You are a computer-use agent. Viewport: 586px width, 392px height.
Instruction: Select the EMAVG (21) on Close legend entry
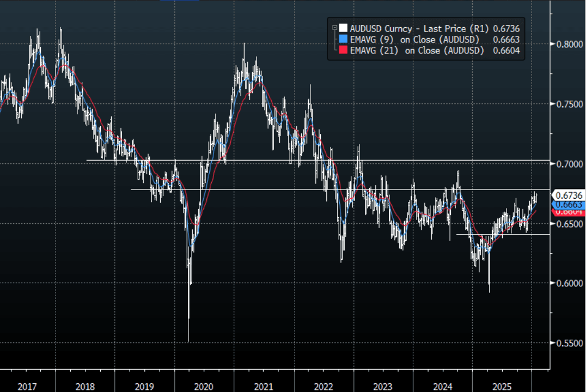coord(415,51)
